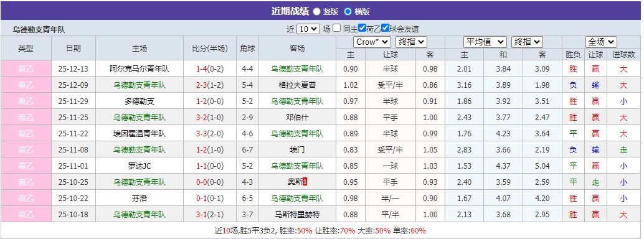Open the 全场 dropdown
Screen dimensions: 644x239
tap(601, 42)
